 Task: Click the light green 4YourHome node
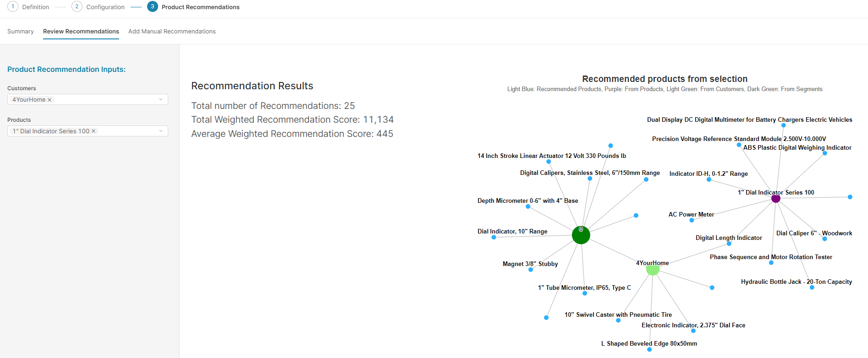pyautogui.click(x=653, y=269)
